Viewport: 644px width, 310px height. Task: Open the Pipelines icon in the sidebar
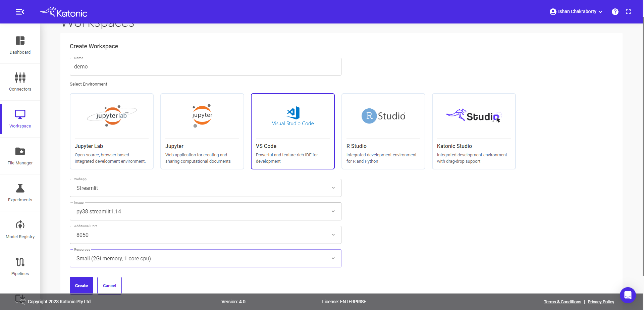click(20, 262)
